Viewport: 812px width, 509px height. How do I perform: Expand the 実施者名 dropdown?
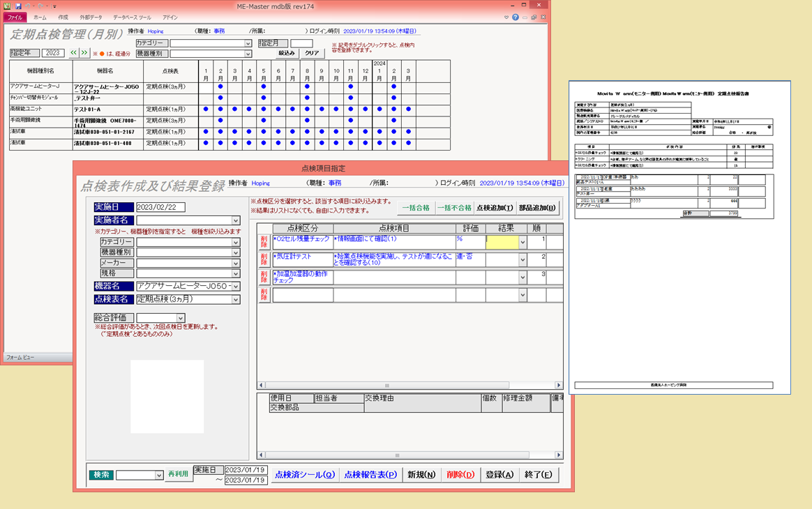click(x=236, y=220)
